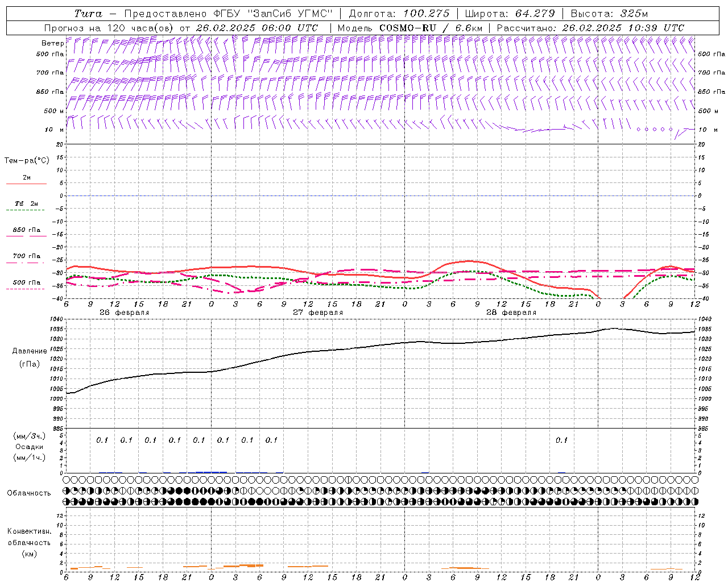The width and height of the screenshot is (728, 582).
Task: Click the "Тем-ра(°C)" temperature label
Action: pos(27,161)
